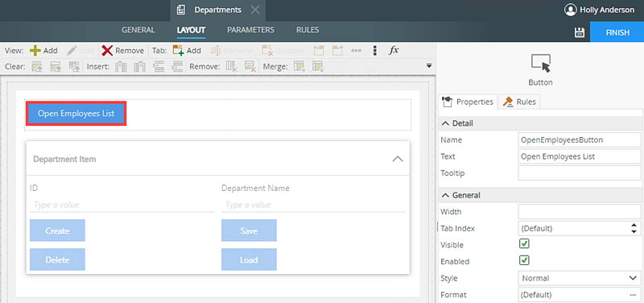The width and height of the screenshot is (644, 303).
Task: Click the Width input field
Action: (580, 212)
